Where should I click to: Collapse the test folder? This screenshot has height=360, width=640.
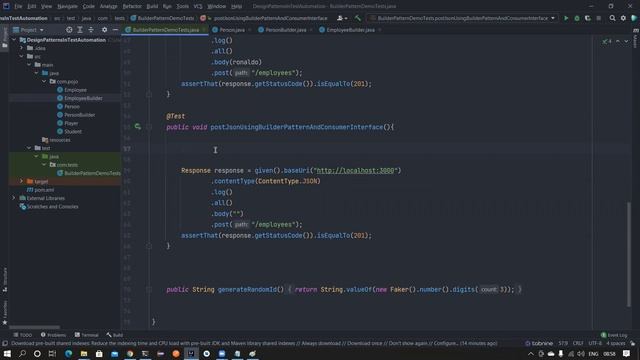coord(29,148)
